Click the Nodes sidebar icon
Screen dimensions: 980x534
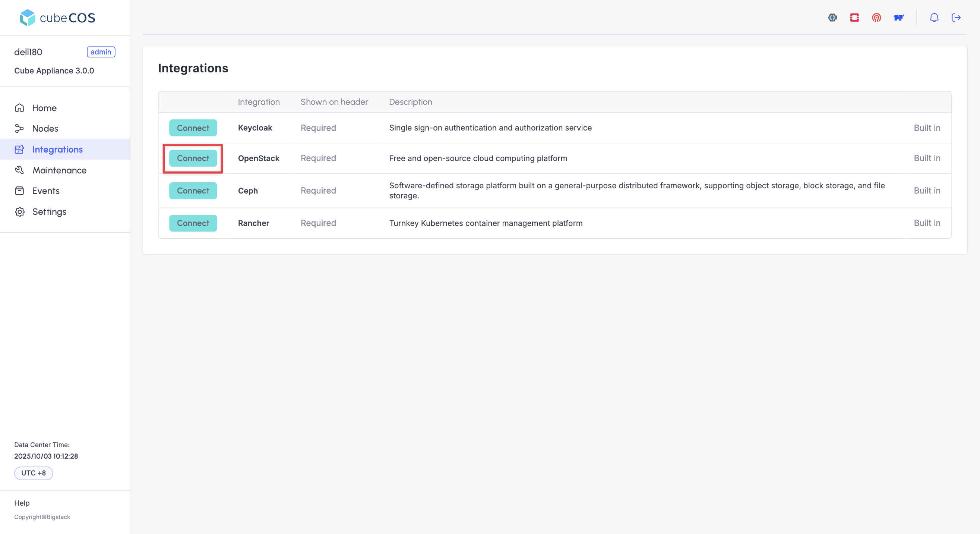(x=19, y=129)
